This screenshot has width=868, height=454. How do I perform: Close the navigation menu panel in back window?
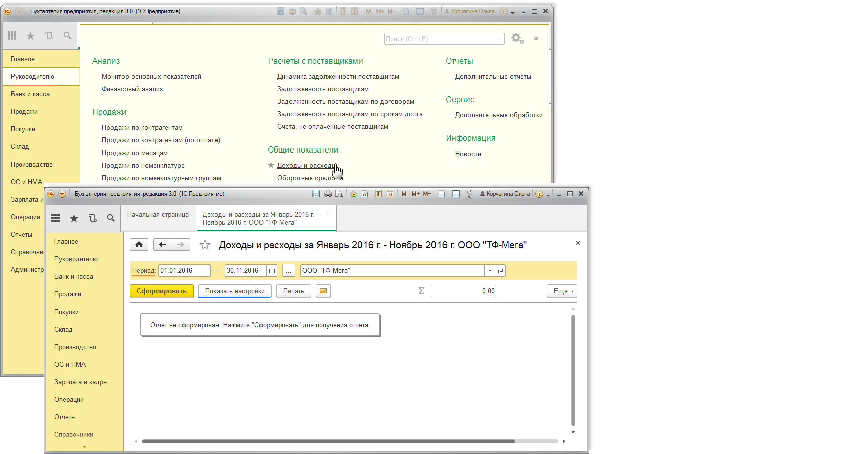536,38
